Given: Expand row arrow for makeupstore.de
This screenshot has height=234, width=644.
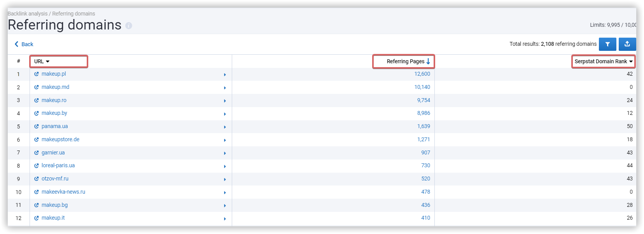Looking at the screenshot, I should [225, 140].
